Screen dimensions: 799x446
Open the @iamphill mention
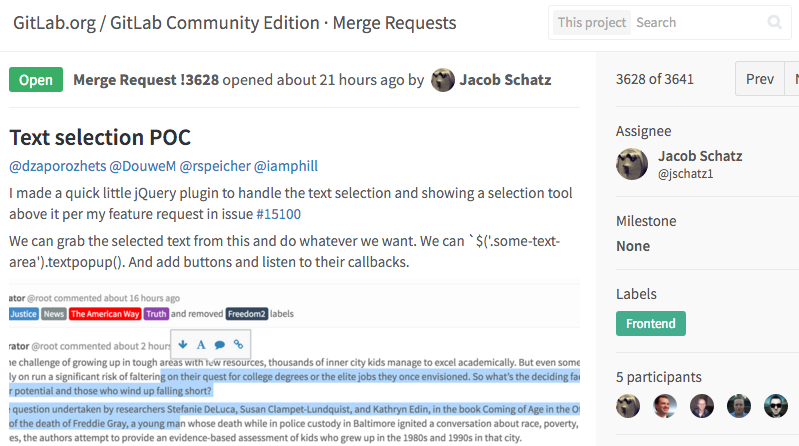tap(286, 166)
